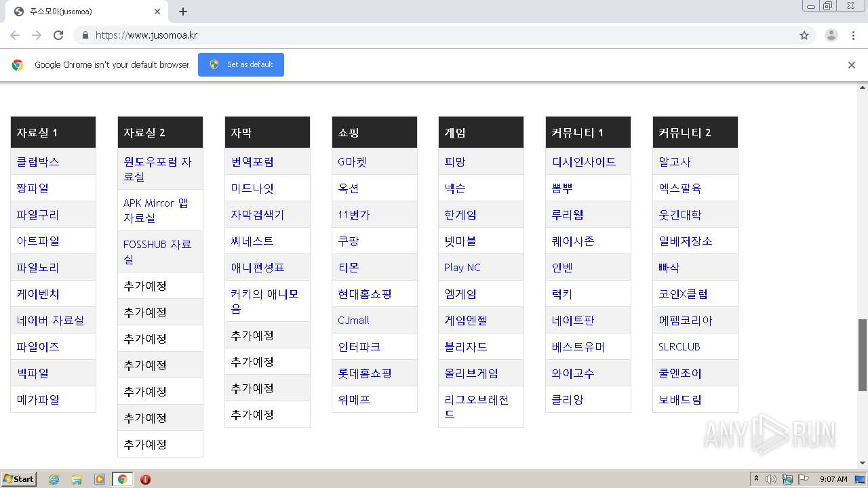Viewport: 868px width, 488px height.
Task: Open the SLRCLUB link
Action: coord(679,347)
